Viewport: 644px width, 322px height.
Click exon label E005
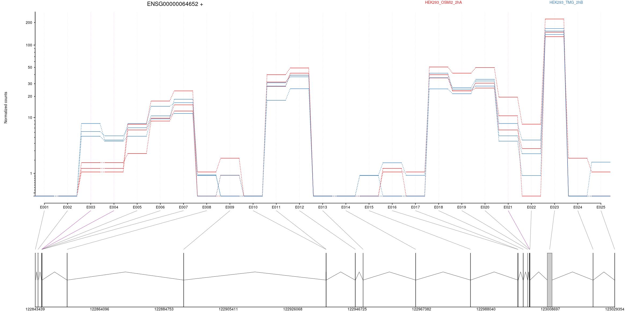(x=137, y=207)
